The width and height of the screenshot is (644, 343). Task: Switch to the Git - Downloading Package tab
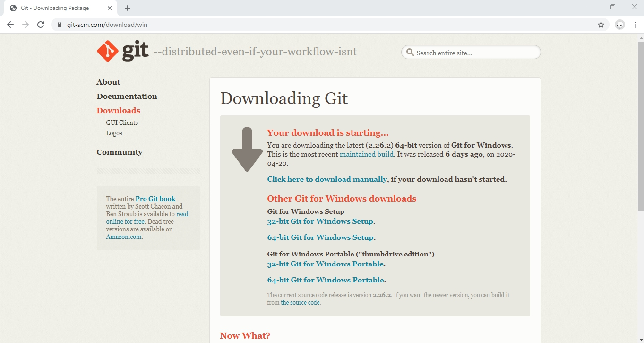point(57,8)
